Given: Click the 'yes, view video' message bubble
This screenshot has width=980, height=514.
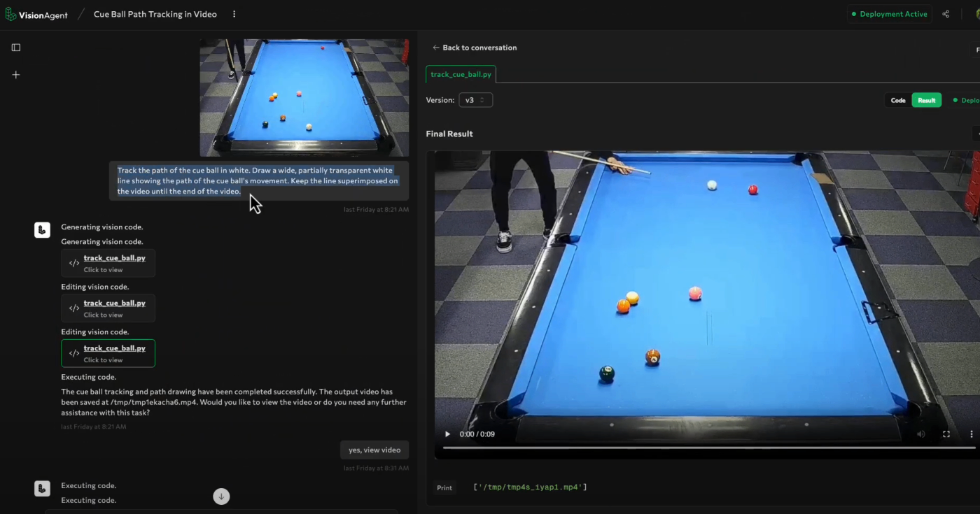Looking at the screenshot, I should [x=374, y=450].
